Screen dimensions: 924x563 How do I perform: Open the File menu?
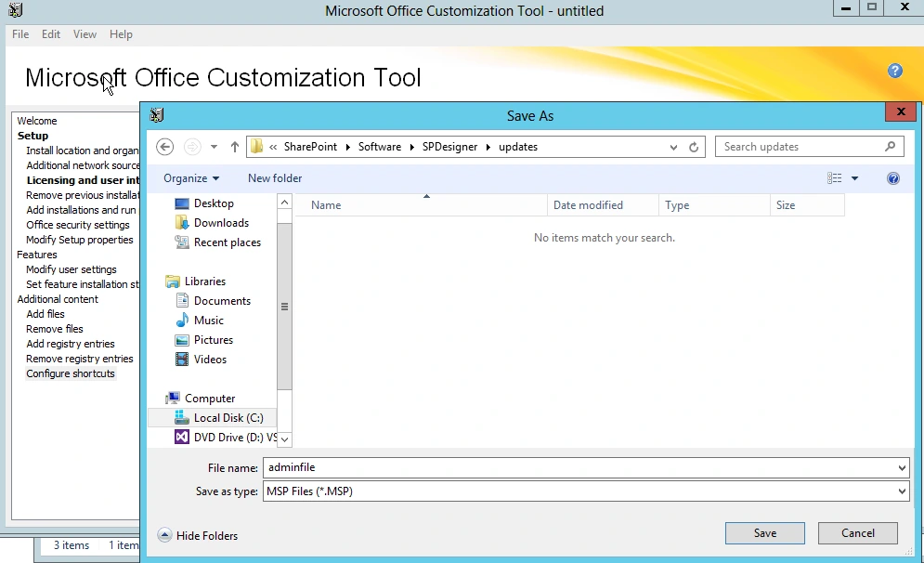[20, 34]
